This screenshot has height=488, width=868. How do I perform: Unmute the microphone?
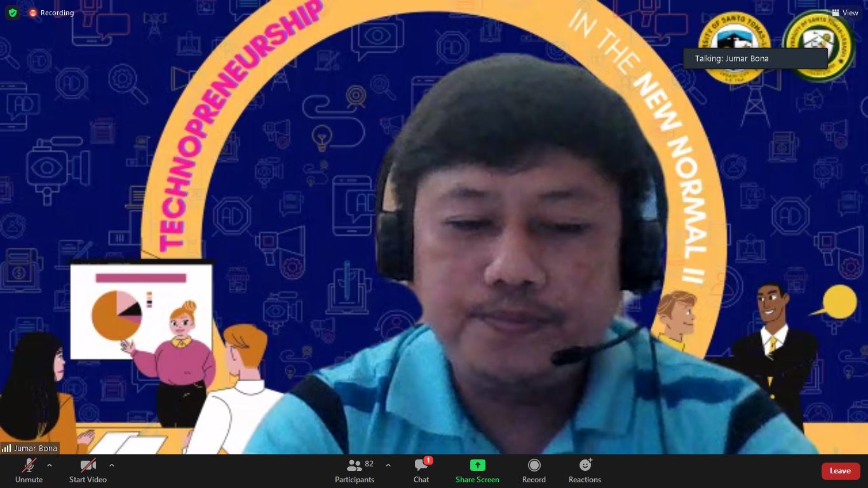click(29, 471)
